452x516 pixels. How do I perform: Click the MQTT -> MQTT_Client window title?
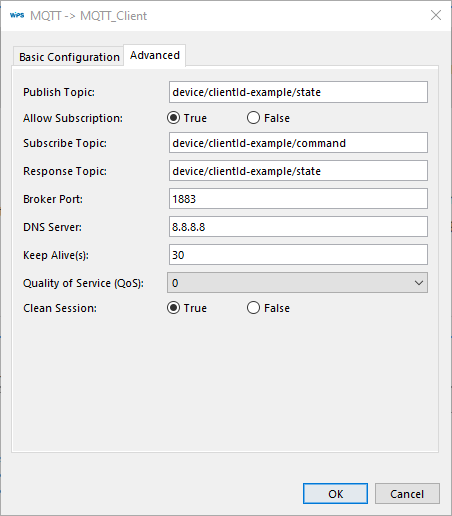88,16
